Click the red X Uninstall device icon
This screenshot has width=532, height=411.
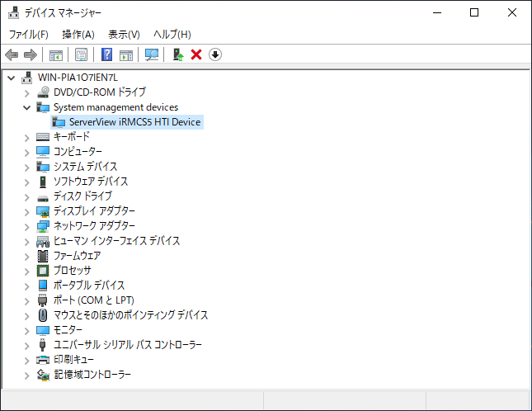(196, 54)
